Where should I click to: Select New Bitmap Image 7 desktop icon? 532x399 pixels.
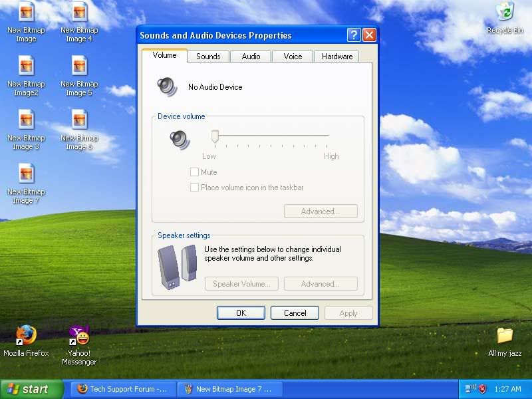point(26,184)
